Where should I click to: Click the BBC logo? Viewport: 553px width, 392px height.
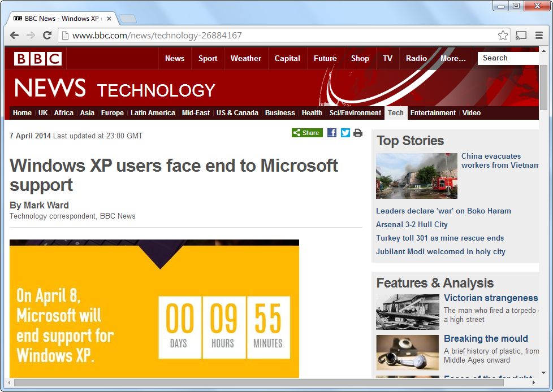click(x=38, y=58)
